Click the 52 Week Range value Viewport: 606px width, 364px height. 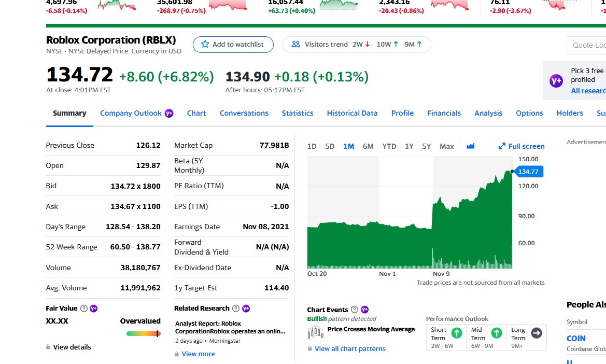tap(135, 247)
